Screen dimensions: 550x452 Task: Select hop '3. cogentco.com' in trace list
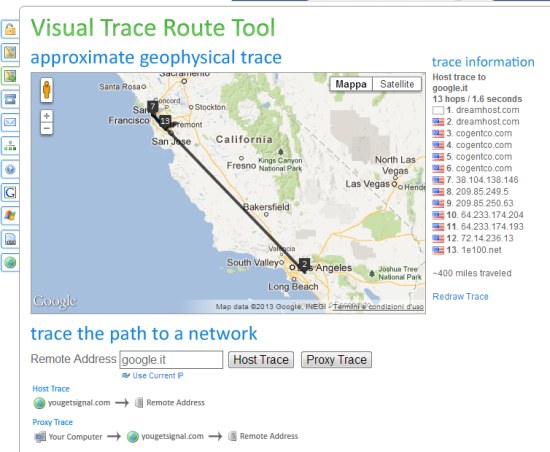click(479, 133)
